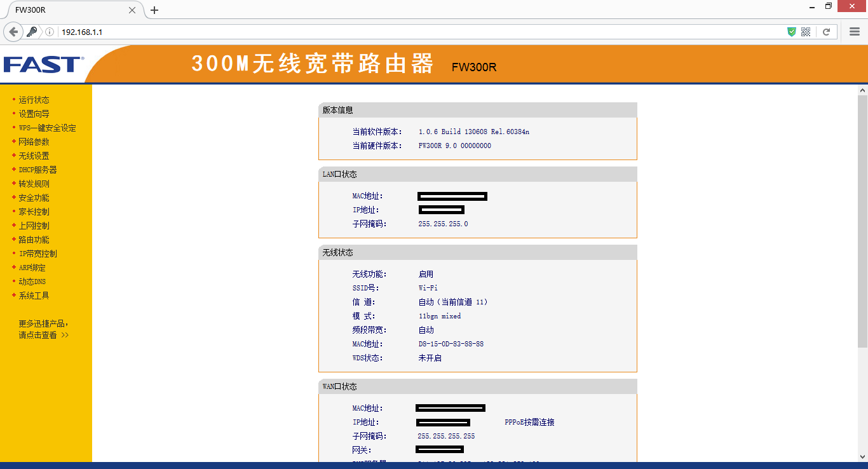The image size is (868, 469).
Task: Expand the 系统工具 menu
Action: (x=34, y=296)
